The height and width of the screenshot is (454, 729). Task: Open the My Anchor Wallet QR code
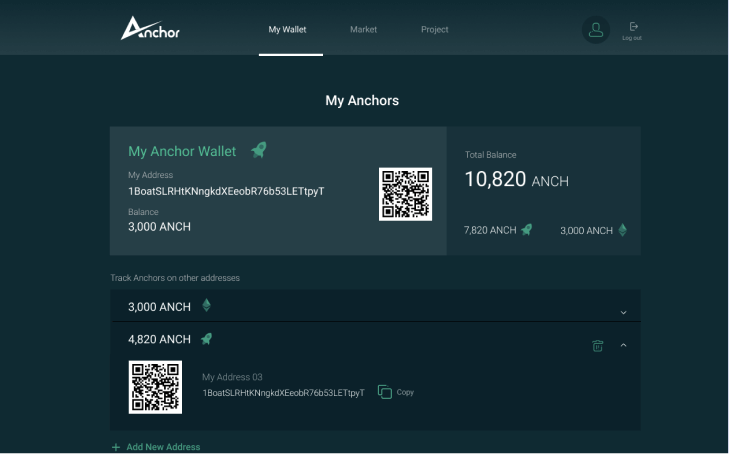tap(405, 194)
